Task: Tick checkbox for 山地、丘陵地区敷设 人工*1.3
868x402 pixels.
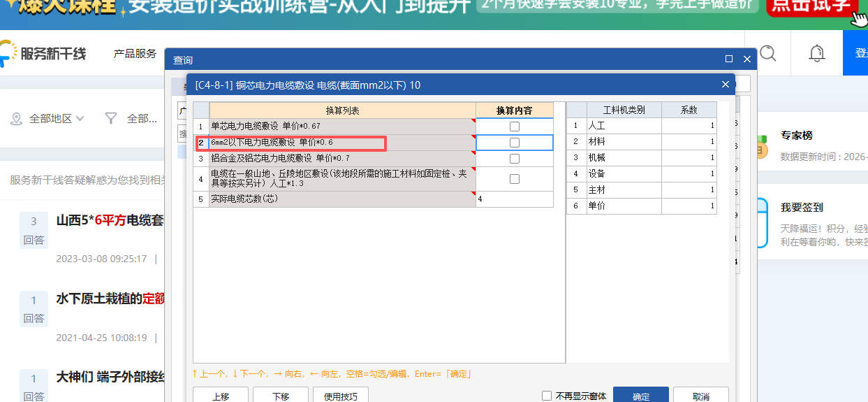Action: 515,179
